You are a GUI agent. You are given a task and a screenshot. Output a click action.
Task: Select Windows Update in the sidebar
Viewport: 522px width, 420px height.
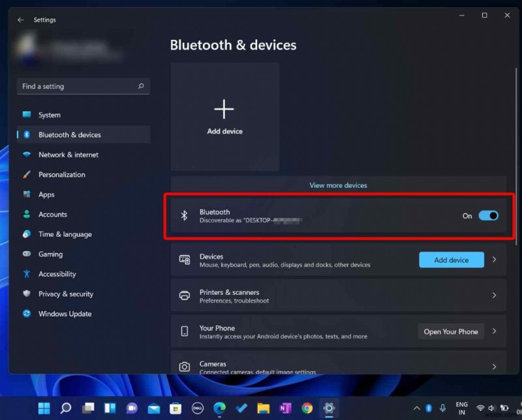click(27, 314)
